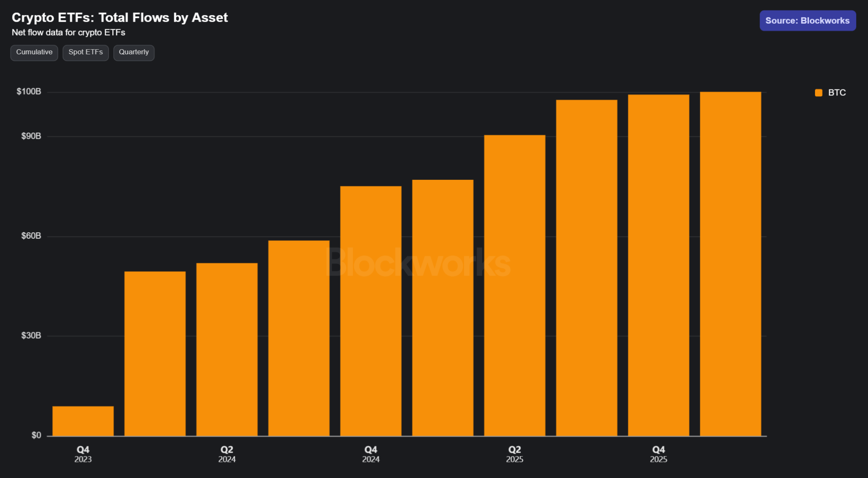The width and height of the screenshot is (868, 478).
Task: Click the Cumulative filter chip
Action: [34, 52]
